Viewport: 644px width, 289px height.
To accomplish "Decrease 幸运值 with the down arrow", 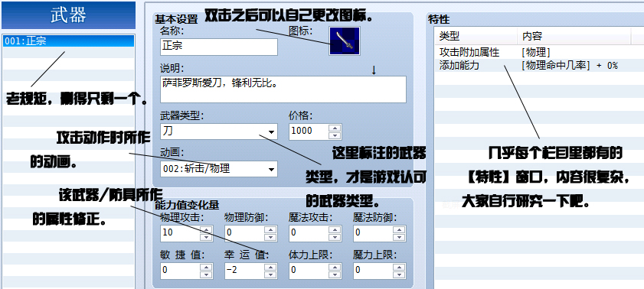I will point(270,274).
